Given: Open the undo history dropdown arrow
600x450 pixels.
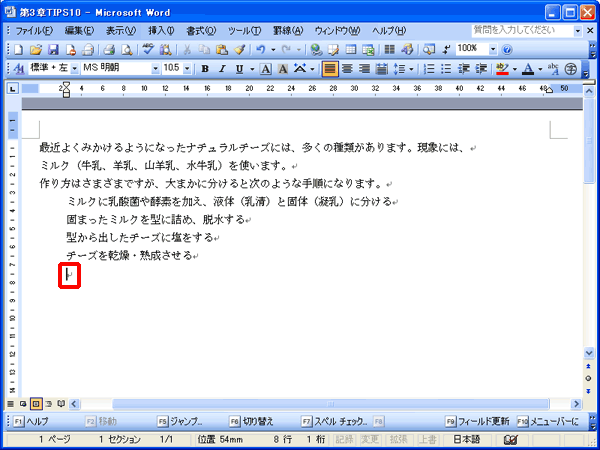Looking at the screenshot, I should point(273,49).
